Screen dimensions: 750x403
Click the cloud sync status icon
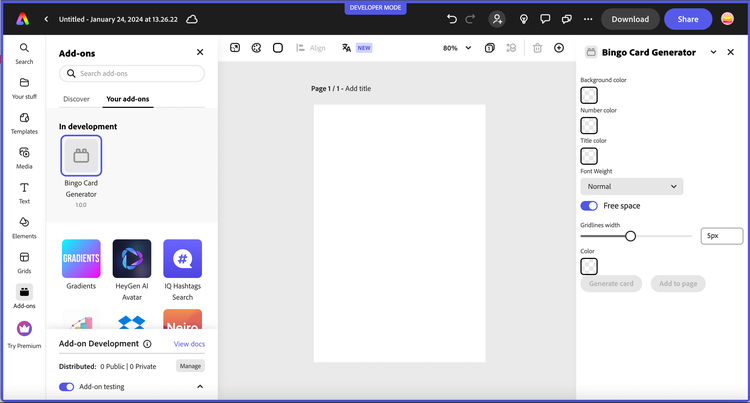tap(192, 19)
